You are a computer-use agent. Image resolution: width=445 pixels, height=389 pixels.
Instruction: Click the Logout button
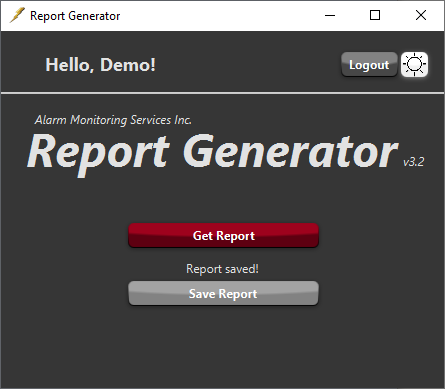pyautogui.click(x=369, y=64)
